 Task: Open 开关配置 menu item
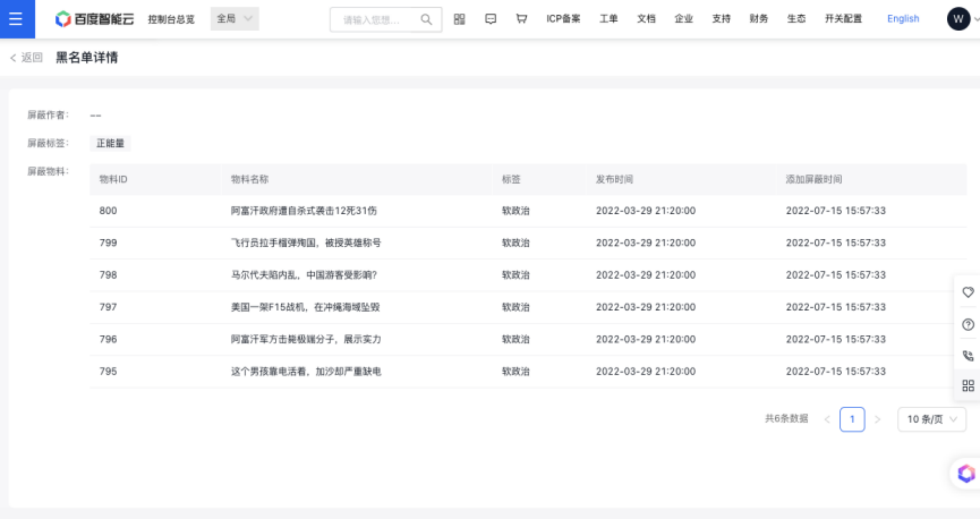pos(843,18)
